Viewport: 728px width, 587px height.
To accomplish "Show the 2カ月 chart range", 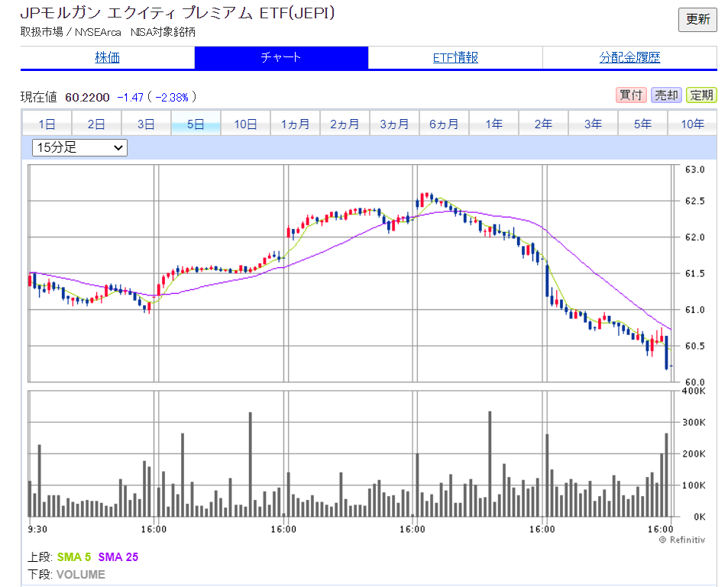I will click(345, 124).
